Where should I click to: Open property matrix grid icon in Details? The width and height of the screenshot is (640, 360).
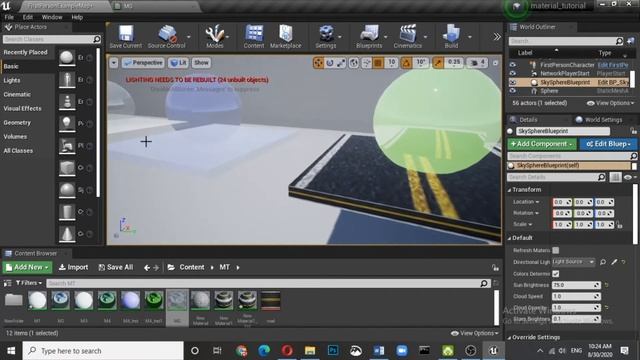(x=616, y=177)
